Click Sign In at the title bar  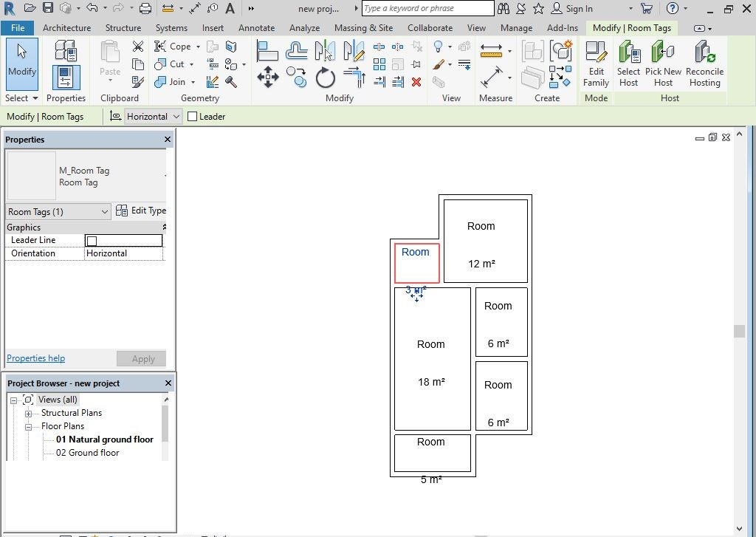point(572,9)
